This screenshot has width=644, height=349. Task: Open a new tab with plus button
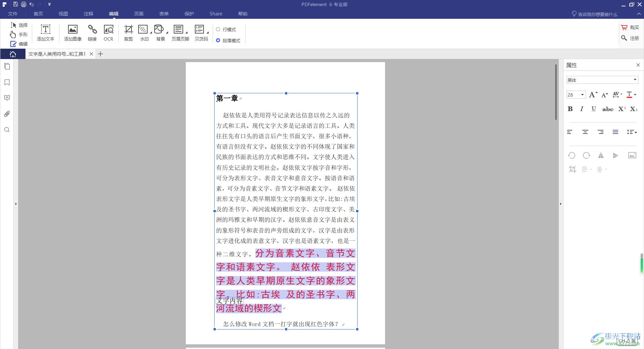[x=100, y=54]
